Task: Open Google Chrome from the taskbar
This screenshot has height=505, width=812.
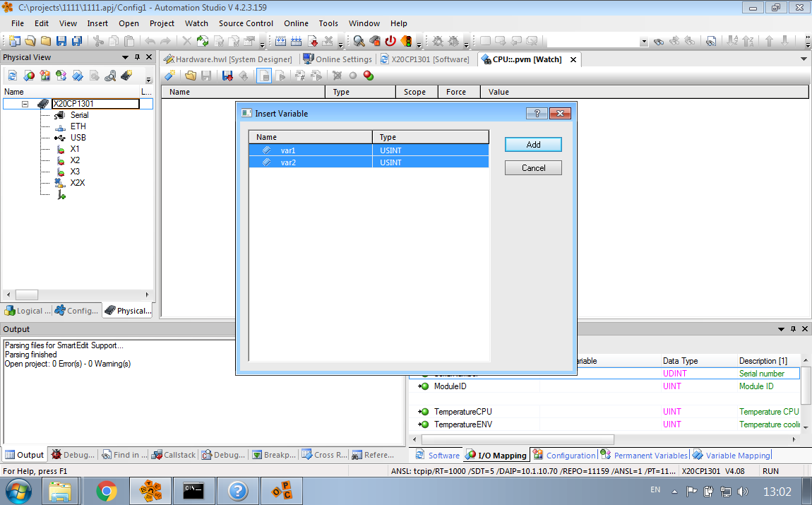Action: point(107,491)
